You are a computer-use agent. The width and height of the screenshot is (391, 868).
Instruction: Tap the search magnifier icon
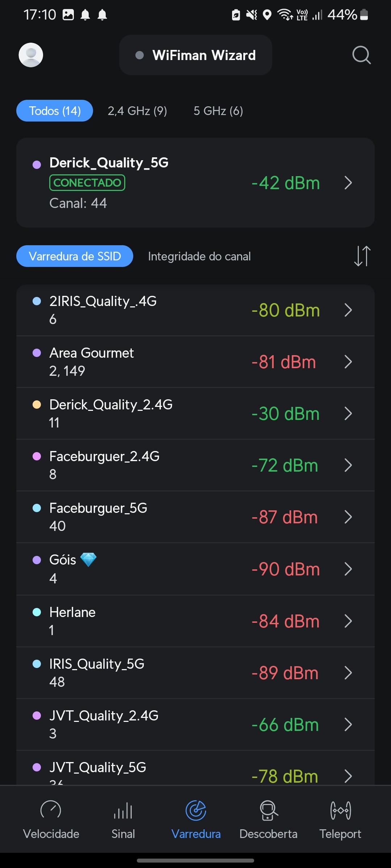click(361, 55)
